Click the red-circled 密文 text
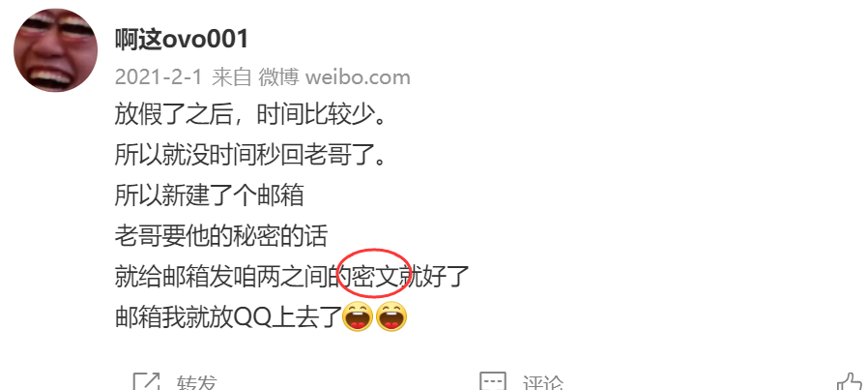 (x=375, y=276)
